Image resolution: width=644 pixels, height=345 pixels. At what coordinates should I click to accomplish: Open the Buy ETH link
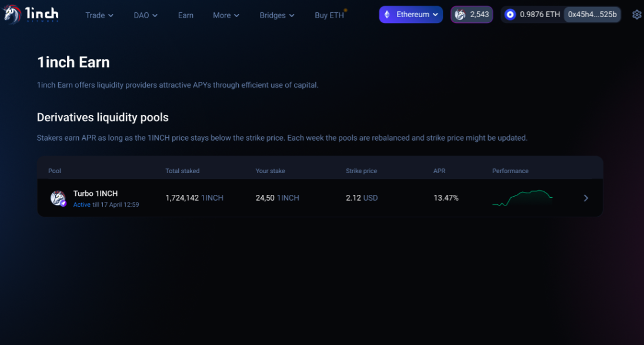[x=329, y=15]
